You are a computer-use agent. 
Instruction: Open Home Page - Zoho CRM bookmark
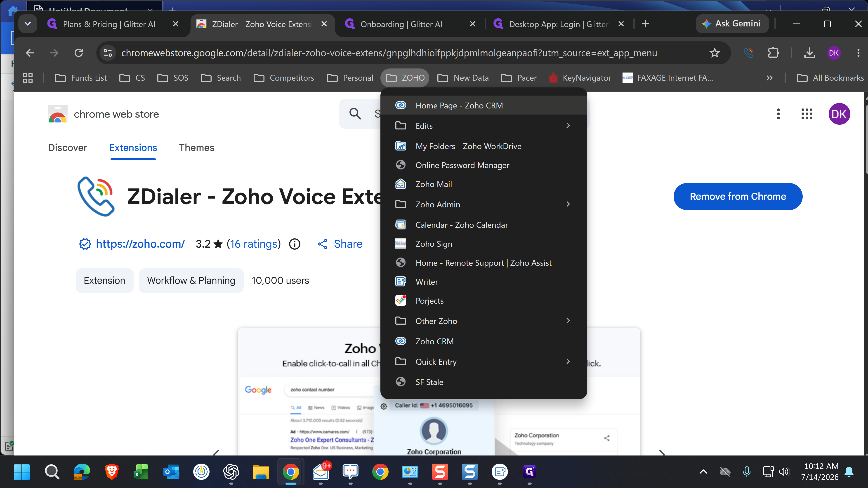tap(484, 106)
